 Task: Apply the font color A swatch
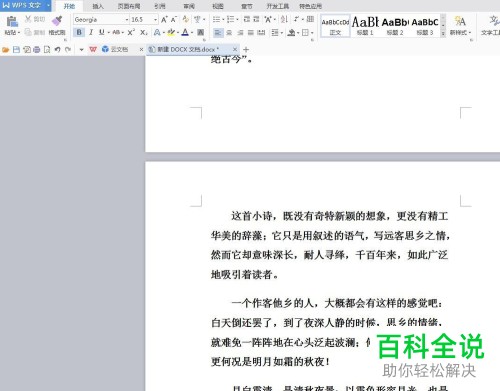click(x=185, y=32)
